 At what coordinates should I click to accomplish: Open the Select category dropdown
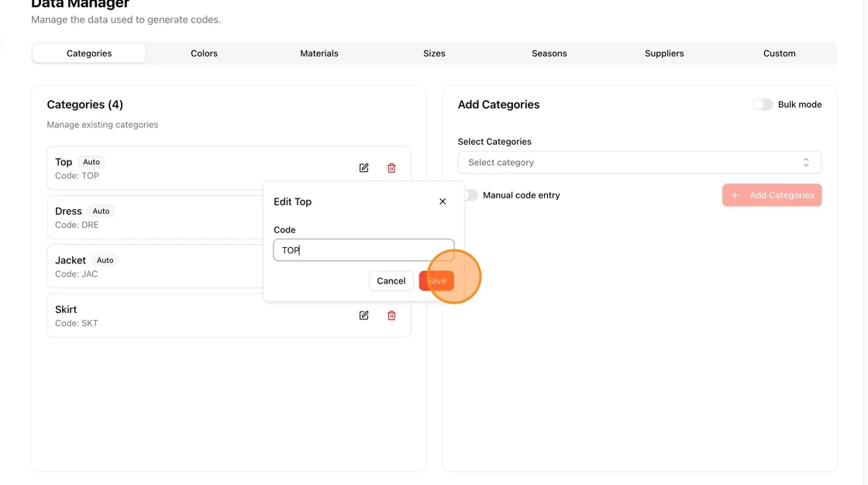tap(639, 162)
